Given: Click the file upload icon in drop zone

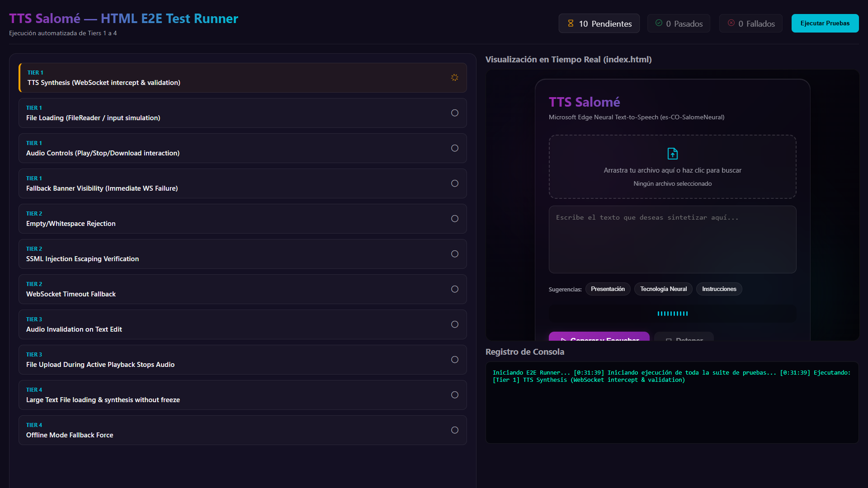Looking at the screenshot, I should tap(673, 154).
